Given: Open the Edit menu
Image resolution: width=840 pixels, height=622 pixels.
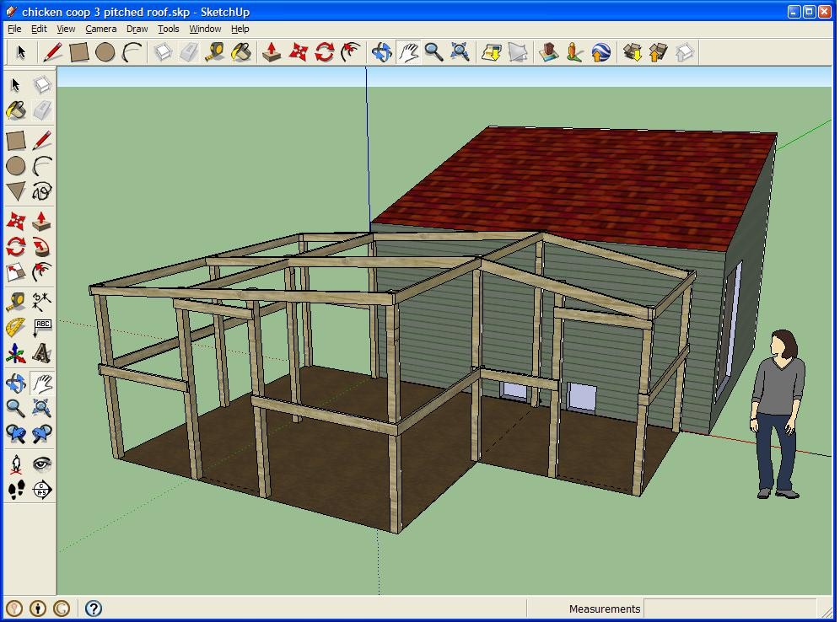Looking at the screenshot, I should 39,29.
